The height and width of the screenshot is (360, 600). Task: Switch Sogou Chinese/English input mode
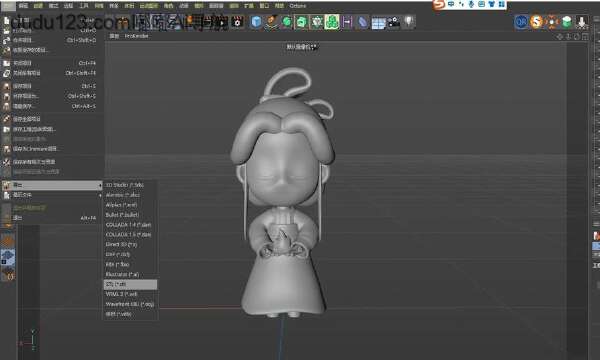(451, 4)
